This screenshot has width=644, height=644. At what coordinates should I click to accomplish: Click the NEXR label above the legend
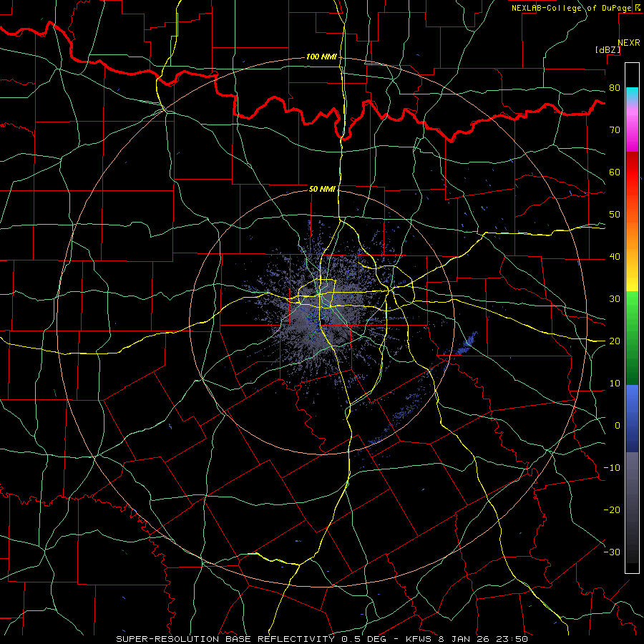628,43
